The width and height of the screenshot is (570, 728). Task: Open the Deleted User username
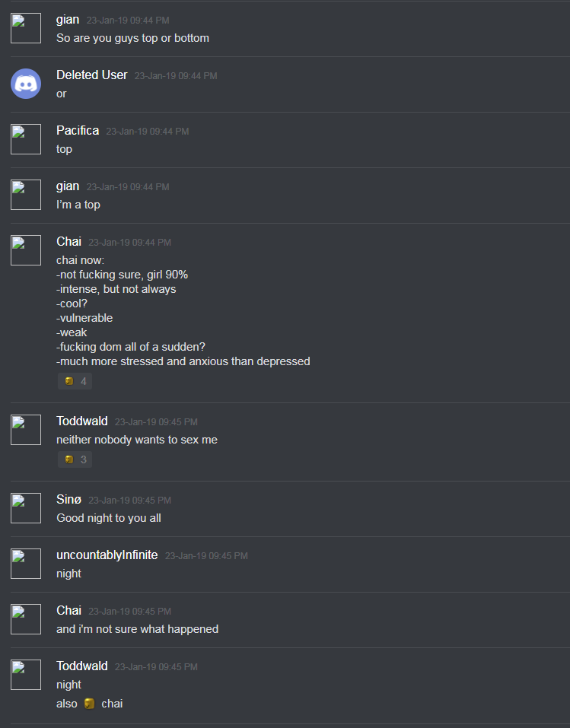pyautogui.click(x=91, y=75)
